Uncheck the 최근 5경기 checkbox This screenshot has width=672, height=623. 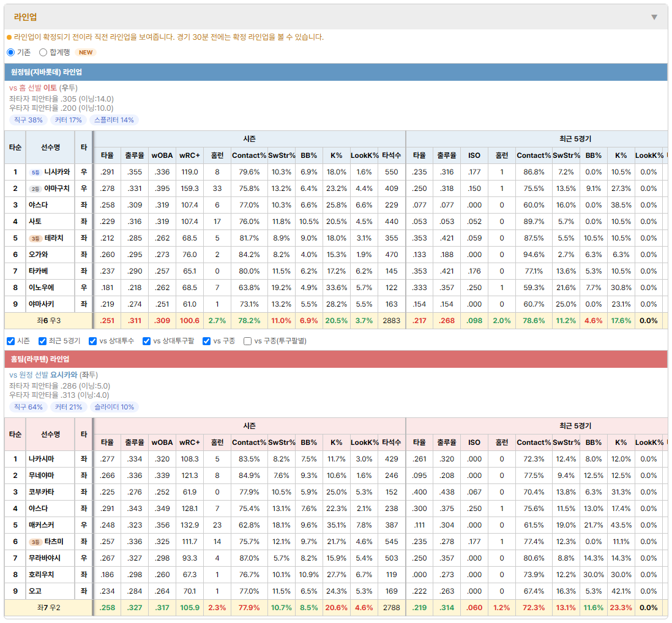[x=42, y=341]
